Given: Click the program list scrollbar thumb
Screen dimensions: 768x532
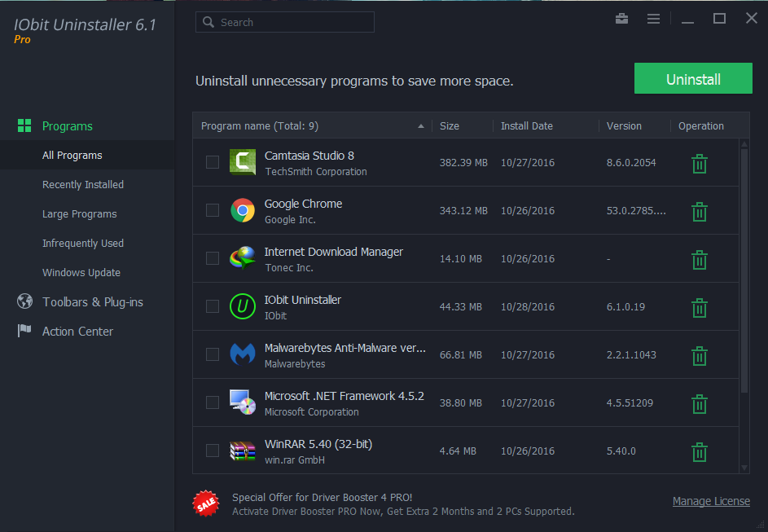Looking at the screenshot, I should tap(744, 270).
